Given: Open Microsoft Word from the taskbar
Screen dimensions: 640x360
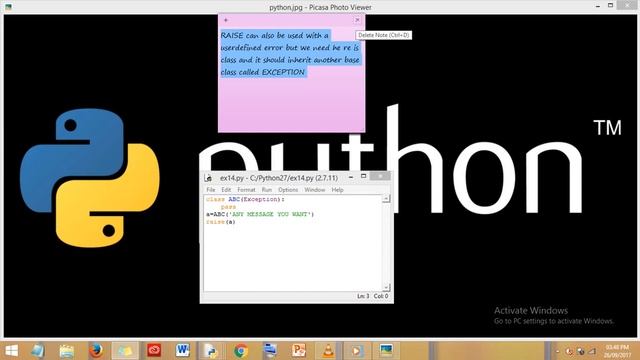Looking at the screenshot, I should pyautogui.click(x=182, y=351).
